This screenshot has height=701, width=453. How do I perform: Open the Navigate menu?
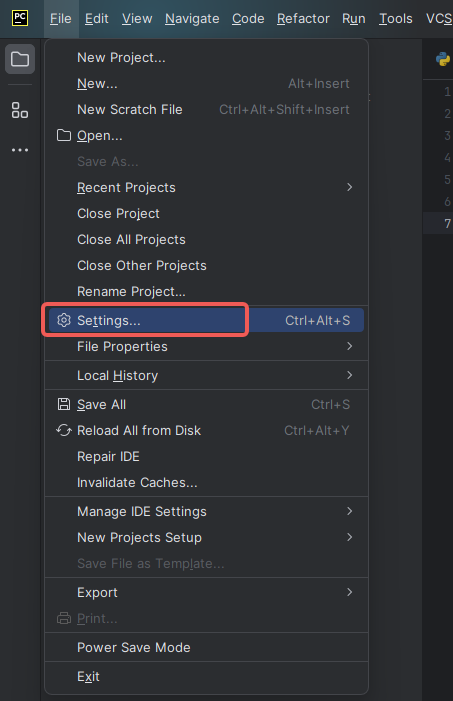click(x=192, y=18)
